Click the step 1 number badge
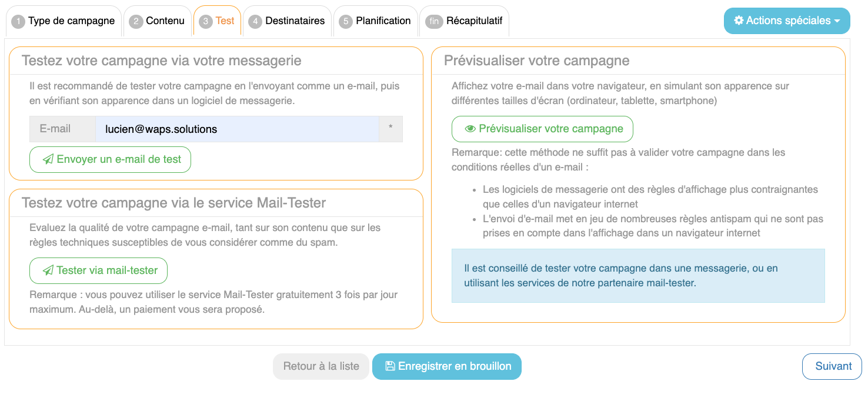The image size is (868, 408). [18, 22]
